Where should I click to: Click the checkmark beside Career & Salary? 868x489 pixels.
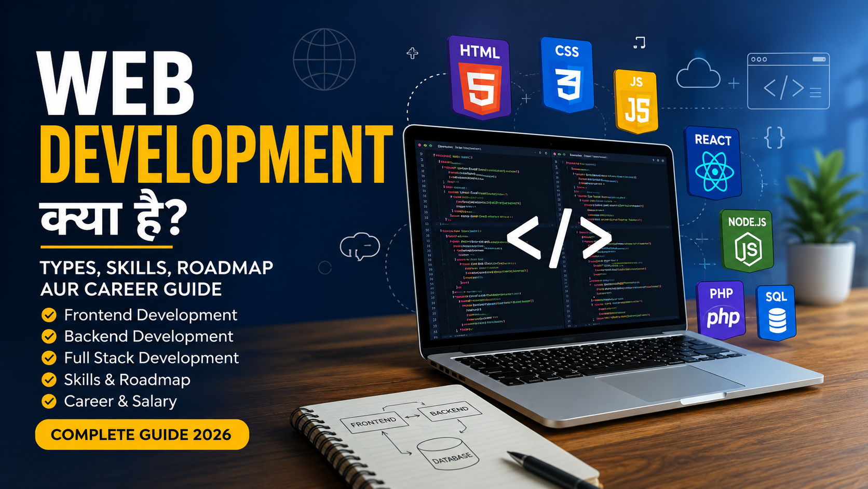[x=49, y=401]
